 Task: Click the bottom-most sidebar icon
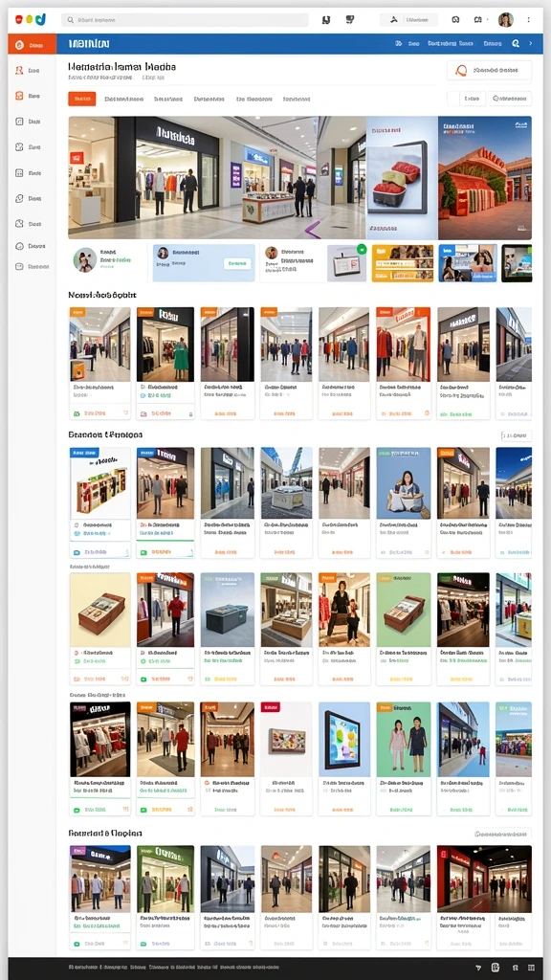pyautogui.click(x=19, y=266)
